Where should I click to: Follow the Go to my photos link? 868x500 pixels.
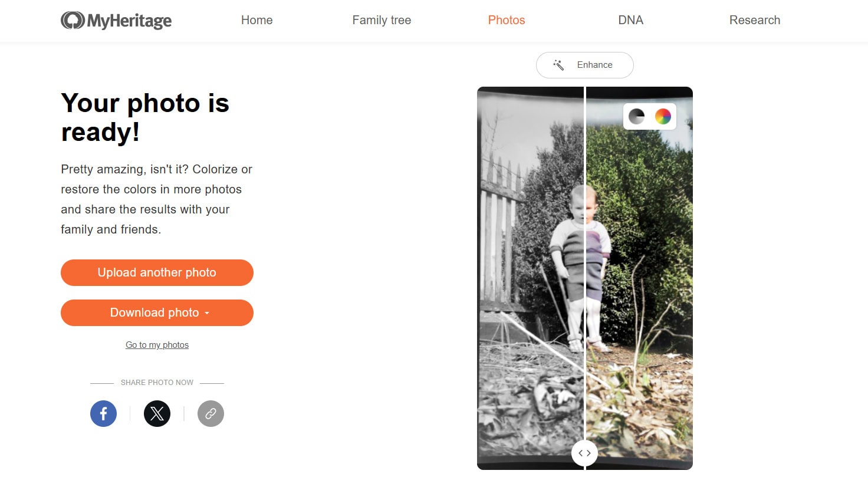[157, 345]
